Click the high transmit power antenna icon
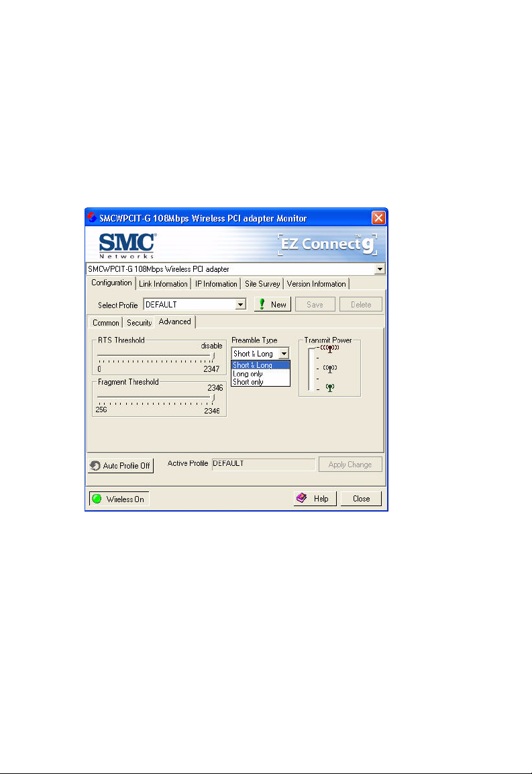The width and height of the screenshot is (532, 774). [329, 348]
